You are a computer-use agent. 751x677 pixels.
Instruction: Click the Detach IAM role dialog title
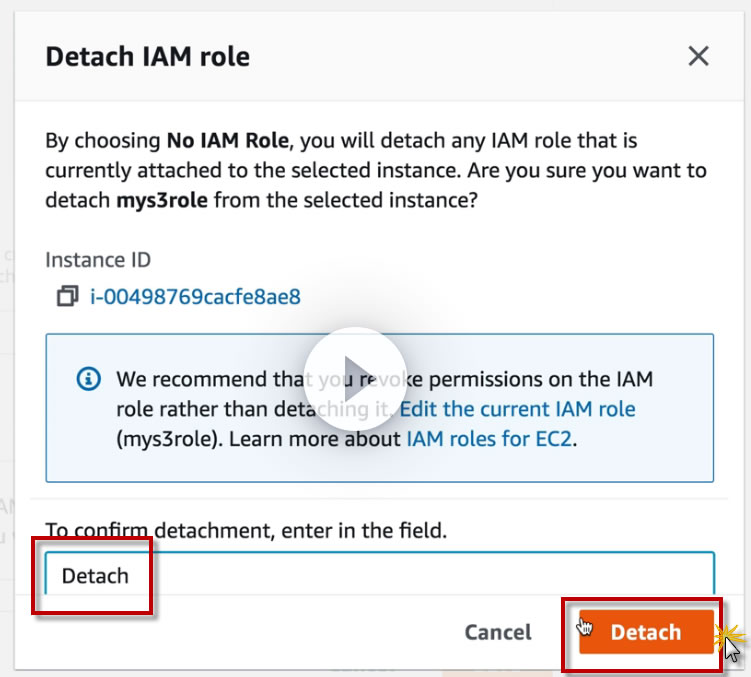click(x=148, y=57)
